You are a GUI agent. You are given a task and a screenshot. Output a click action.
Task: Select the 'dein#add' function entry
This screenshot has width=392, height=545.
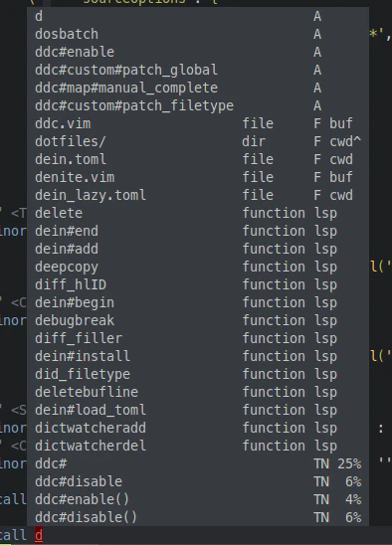[x=198, y=249]
